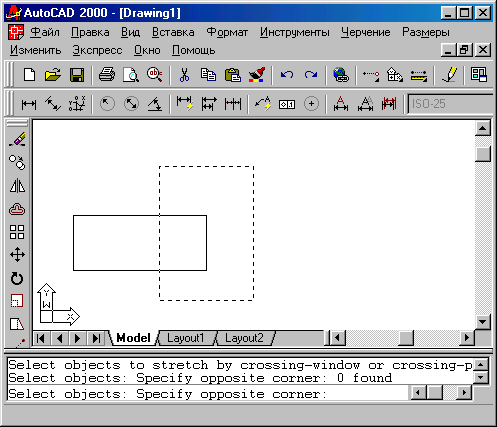Click the last-tab navigation arrow button

point(96,338)
